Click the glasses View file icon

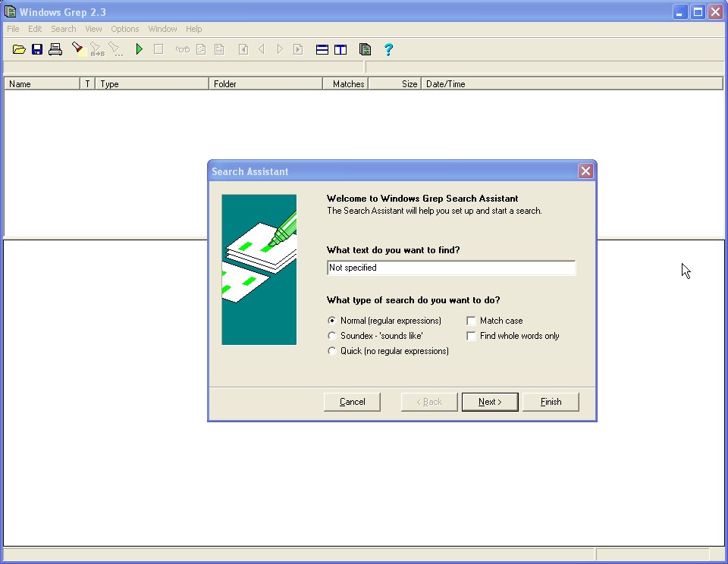tap(183, 49)
